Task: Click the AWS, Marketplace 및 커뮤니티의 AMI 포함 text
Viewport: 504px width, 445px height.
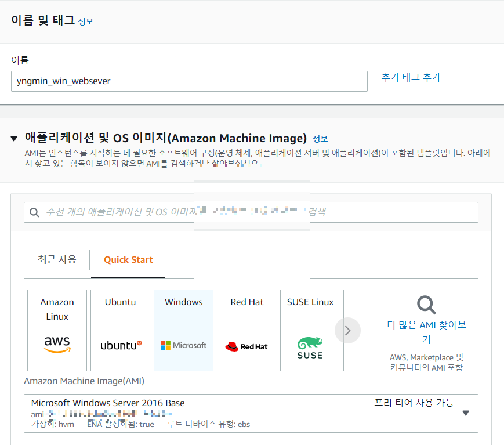Action: 426,363
